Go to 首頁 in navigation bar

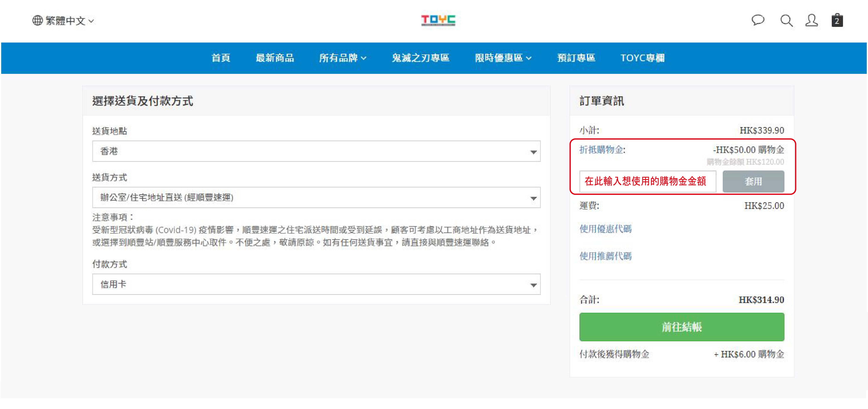(x=221, y=58)
